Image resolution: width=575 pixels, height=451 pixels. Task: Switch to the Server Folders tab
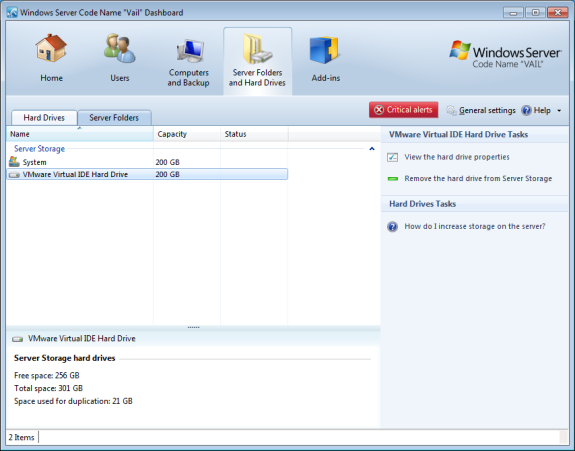point(114,118)
